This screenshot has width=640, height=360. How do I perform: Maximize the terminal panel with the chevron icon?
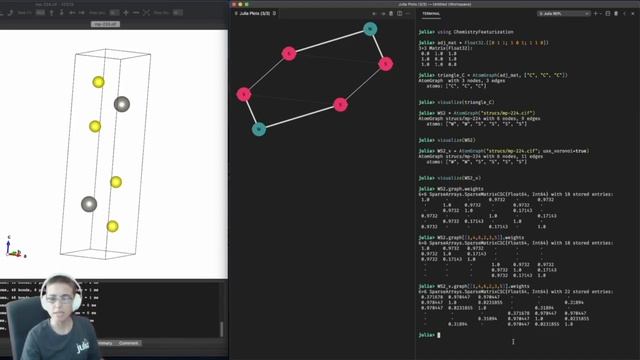point(624,13)
